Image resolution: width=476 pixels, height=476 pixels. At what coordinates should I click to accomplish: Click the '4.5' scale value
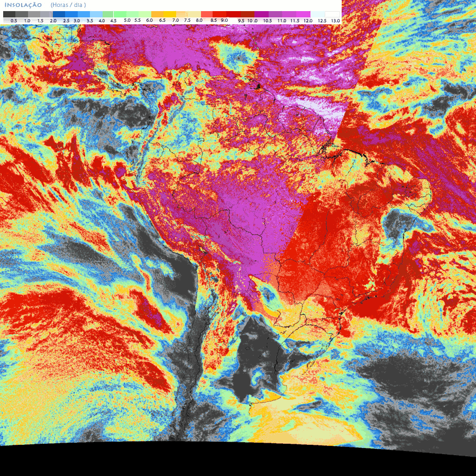tap(113, 21)
